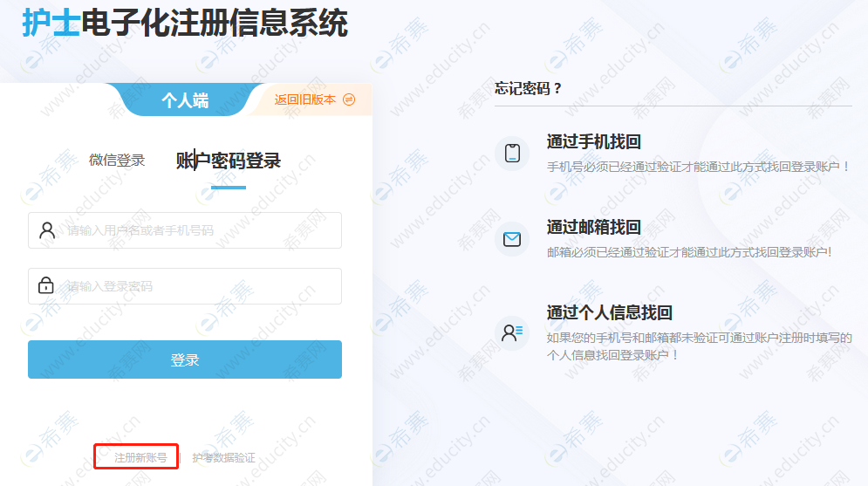Click the phone icon for mobile recovery
The image size is (868, 486).
tap(512, 154)
